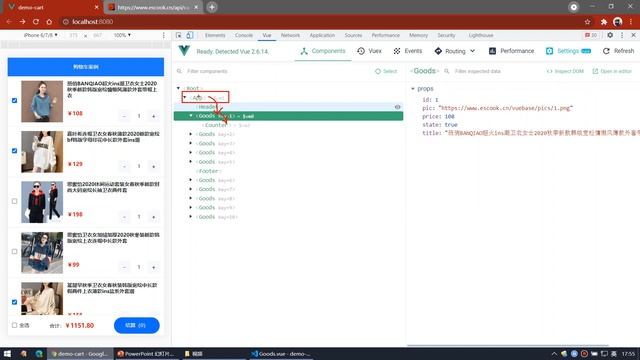This screenshot has width=640, height=360.
Task: Toggle the device toolbar icon
Action: pos(190,36)
